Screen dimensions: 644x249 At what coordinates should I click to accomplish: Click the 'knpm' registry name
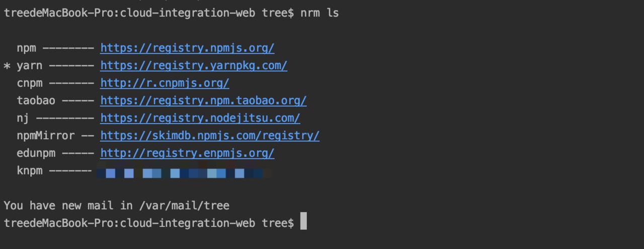(30, 171)
